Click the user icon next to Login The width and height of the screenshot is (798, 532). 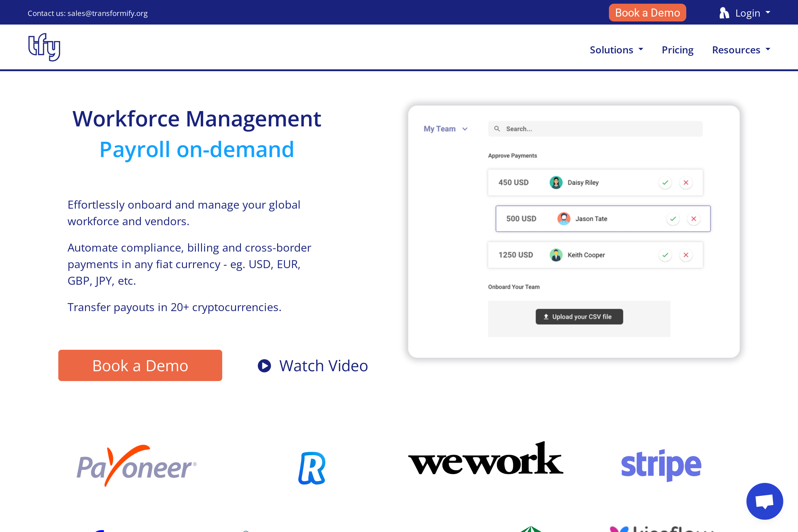click(x=724, y=13)
